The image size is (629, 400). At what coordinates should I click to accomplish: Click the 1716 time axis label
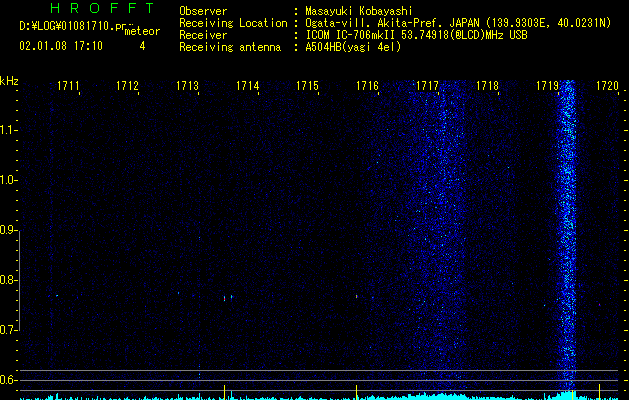pyautogui.click(x=367, y=86)
